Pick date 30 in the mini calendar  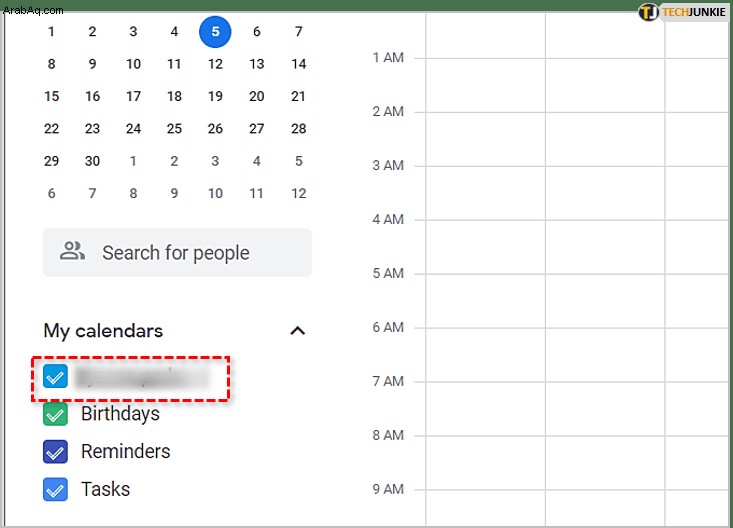point(92,161)
